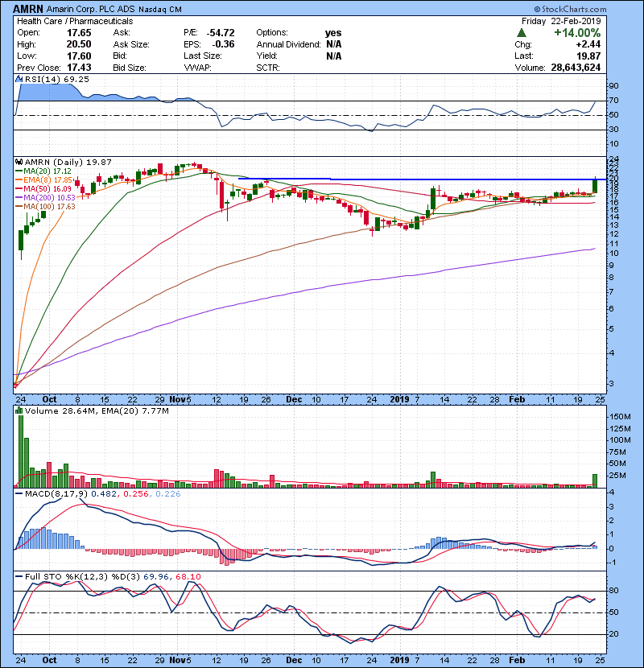Click the Open price 17.65
The width and height of the screenshot is (644, 668).
point(79,33)
